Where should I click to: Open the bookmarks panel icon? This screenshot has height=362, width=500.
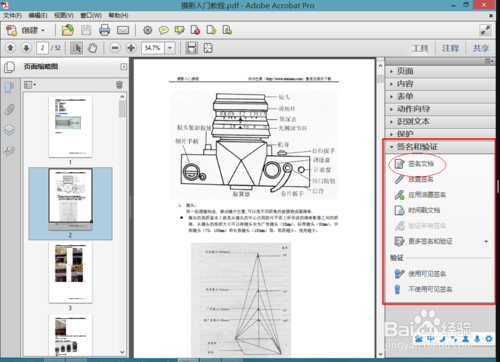click(9, 88)
